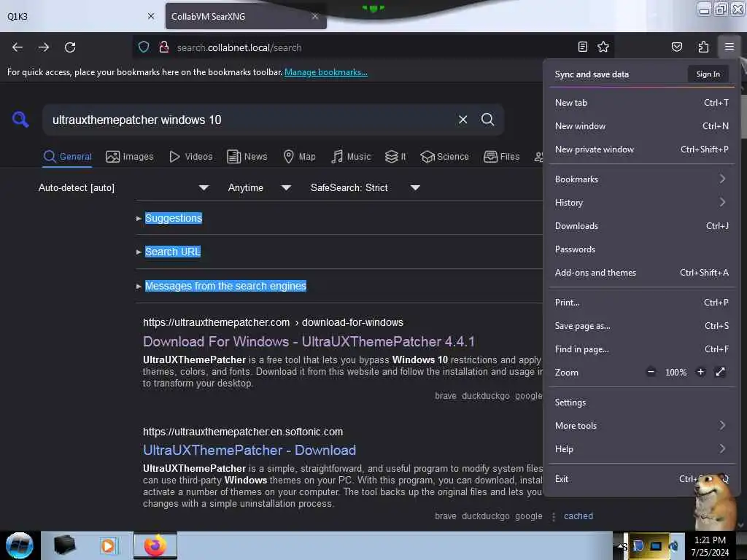Open the UltraUXThemePatcher - Download Softonic result

(249, 450)
